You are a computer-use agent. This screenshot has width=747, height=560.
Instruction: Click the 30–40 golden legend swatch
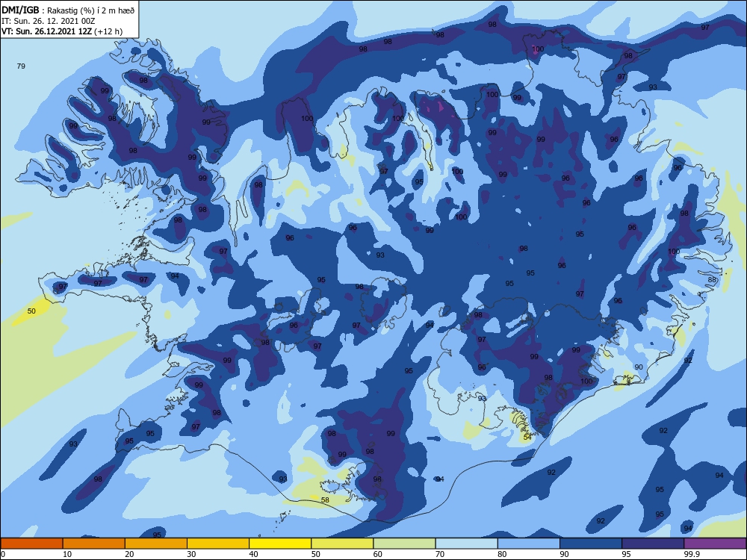[x=218, y=544]
